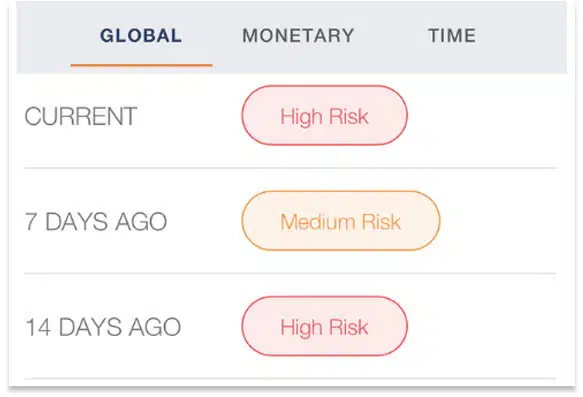Click the orange underline beneath GLOBAL

click(x=141, y=65)
